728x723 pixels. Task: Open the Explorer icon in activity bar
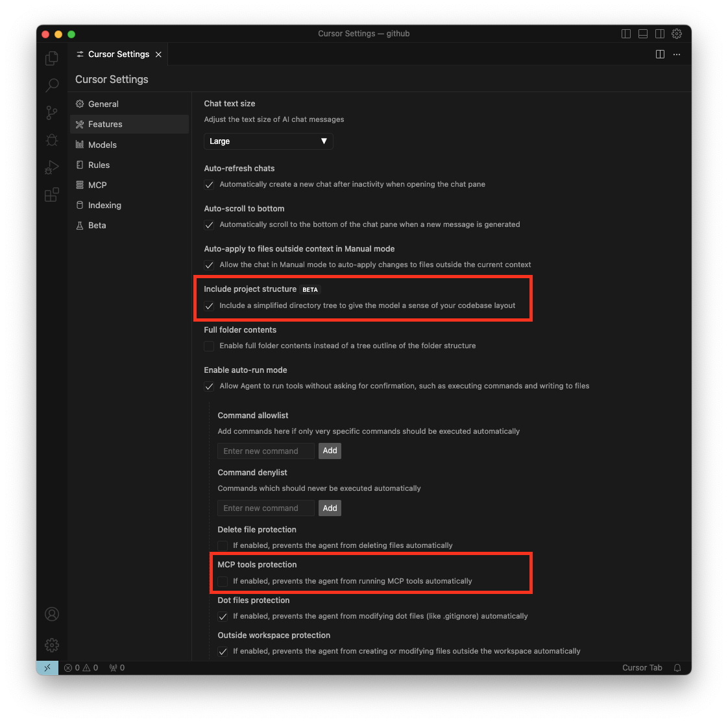pos(52,58)
